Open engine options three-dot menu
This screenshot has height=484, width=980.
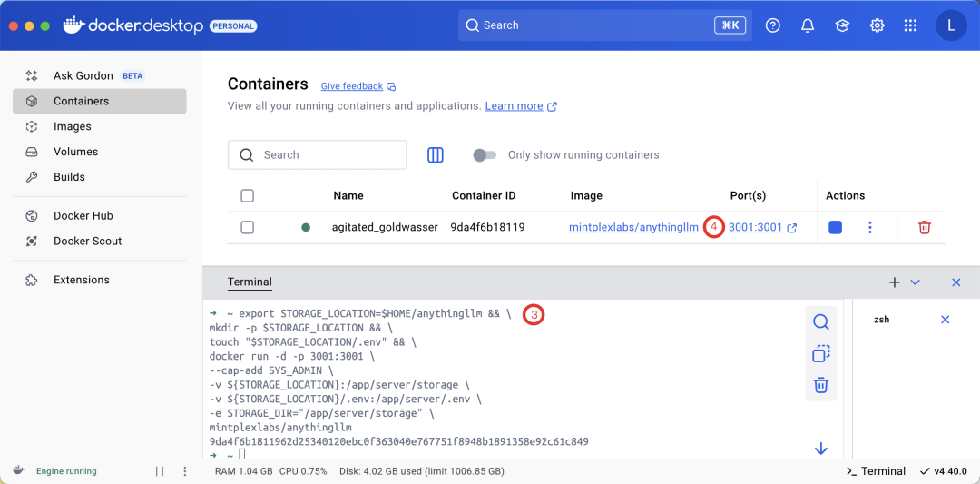(184, 471)
